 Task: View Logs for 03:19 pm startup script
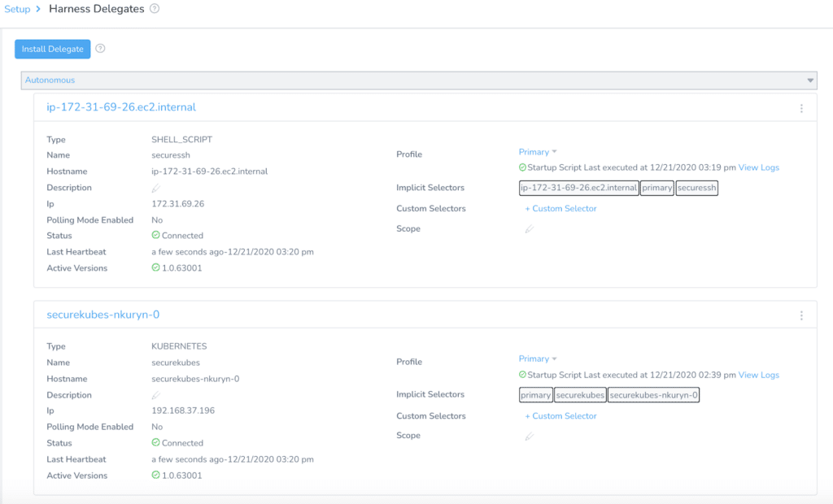click(759, 167)
